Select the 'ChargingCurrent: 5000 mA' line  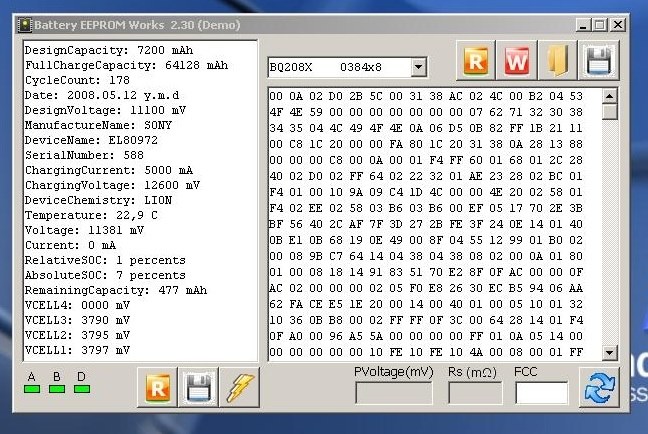109,170
